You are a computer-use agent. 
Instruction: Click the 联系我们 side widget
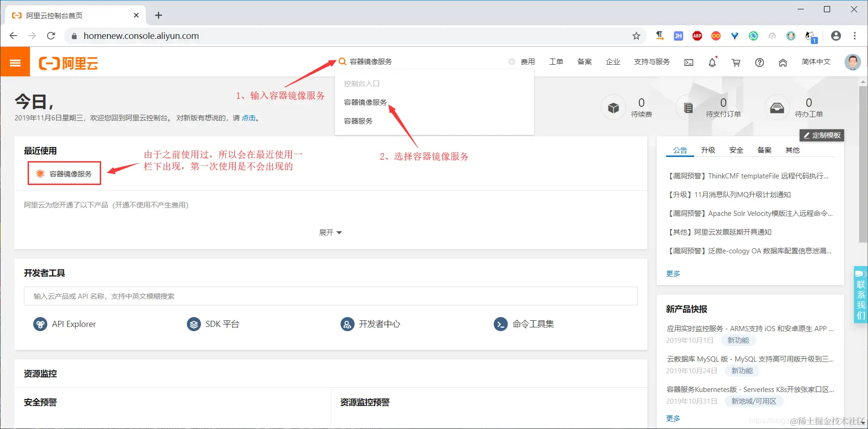pyautogui.click(x=861, y=295)
